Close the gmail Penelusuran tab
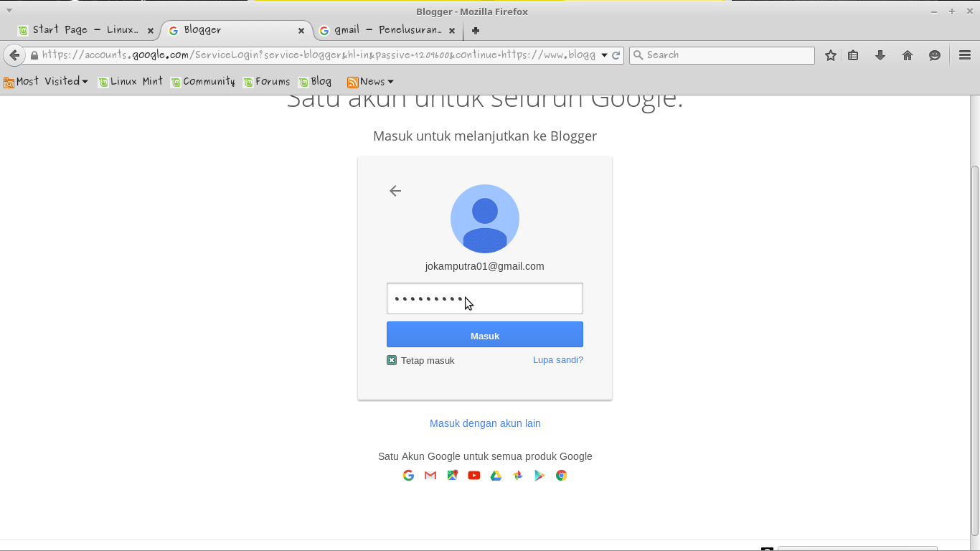This screenshot has width=980, height=551. [x=452, y=31]
